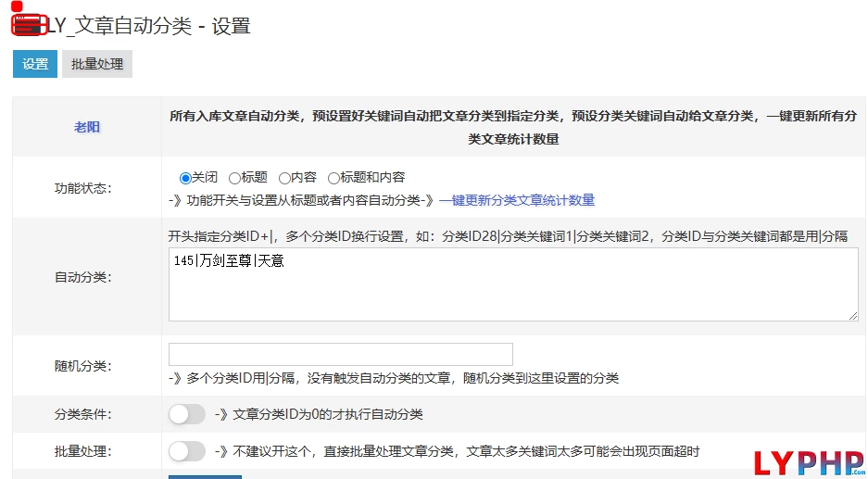
Task: Click the LY_文章自动分类 page title
Action: pos(148,26)
